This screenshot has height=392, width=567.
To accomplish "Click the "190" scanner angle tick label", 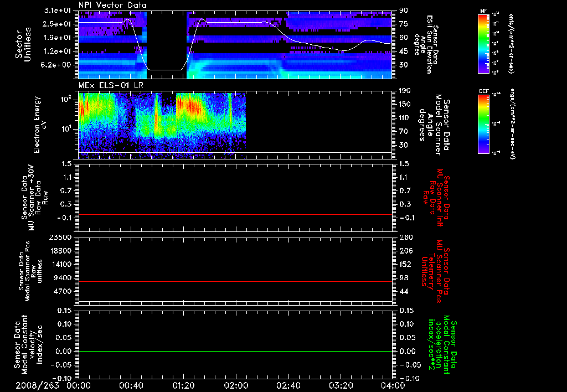I will click(405, 91).
